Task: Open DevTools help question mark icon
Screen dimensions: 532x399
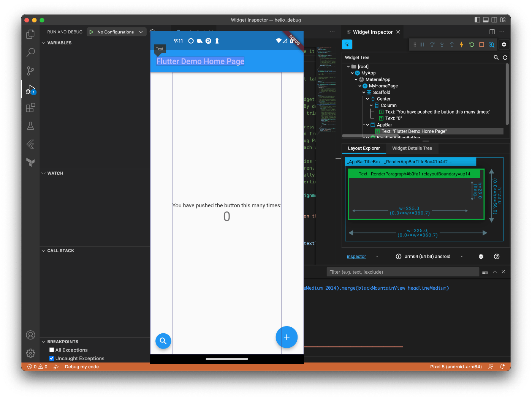Action: 497,257
